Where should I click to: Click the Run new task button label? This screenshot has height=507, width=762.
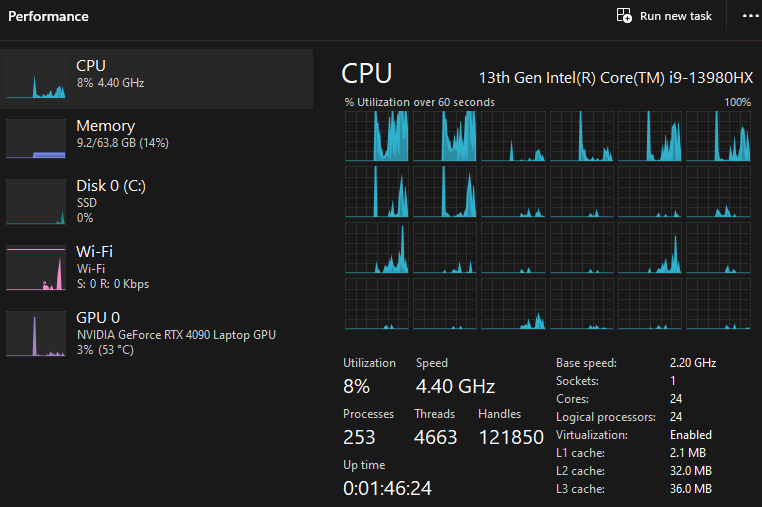(675, 16)
